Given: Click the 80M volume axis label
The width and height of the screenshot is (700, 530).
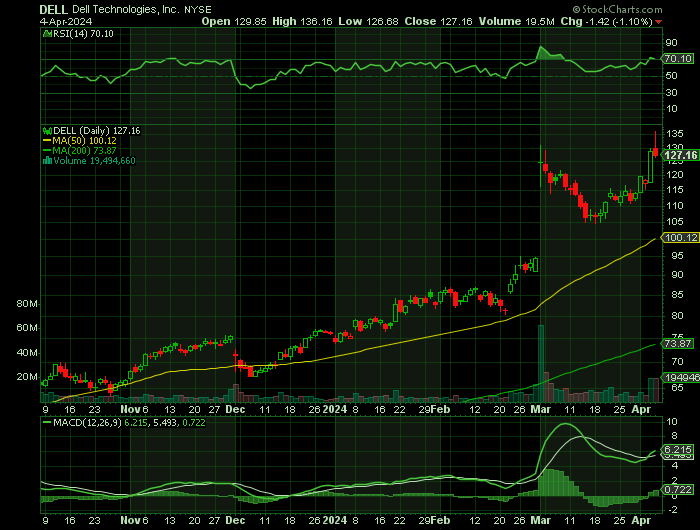Looking at the screenshot, I should tap(27, 304).
